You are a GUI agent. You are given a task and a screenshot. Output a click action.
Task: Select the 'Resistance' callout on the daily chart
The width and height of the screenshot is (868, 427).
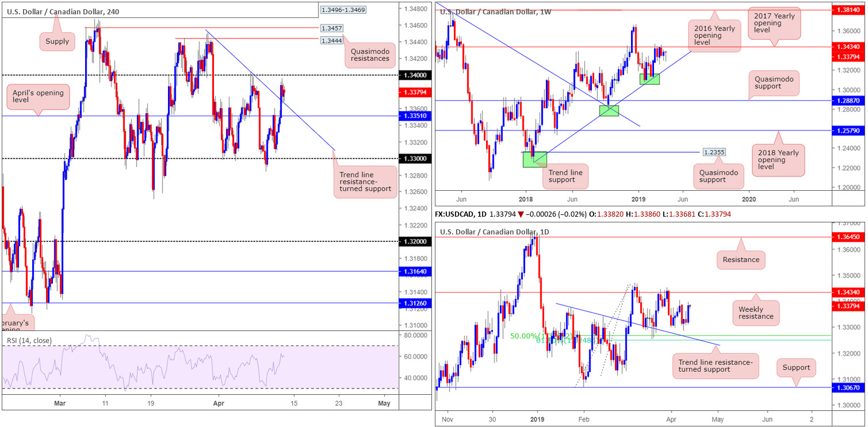(x=741, y=260)
